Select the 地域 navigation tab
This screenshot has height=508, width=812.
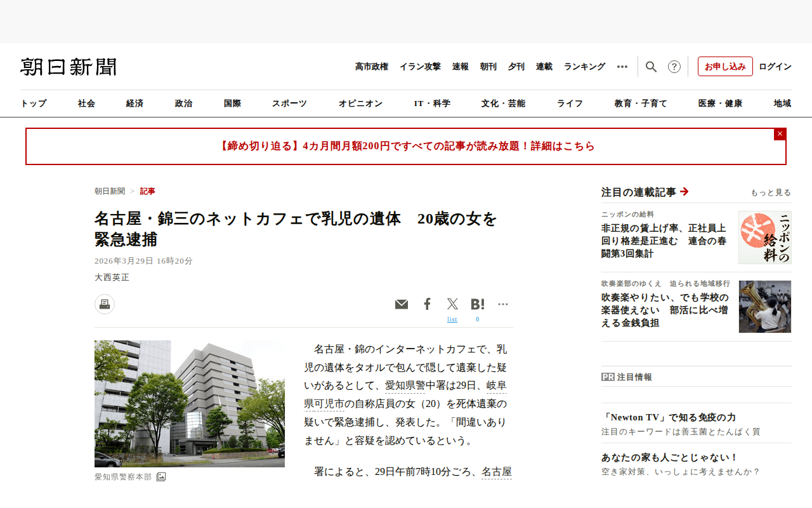pos(782,104)
